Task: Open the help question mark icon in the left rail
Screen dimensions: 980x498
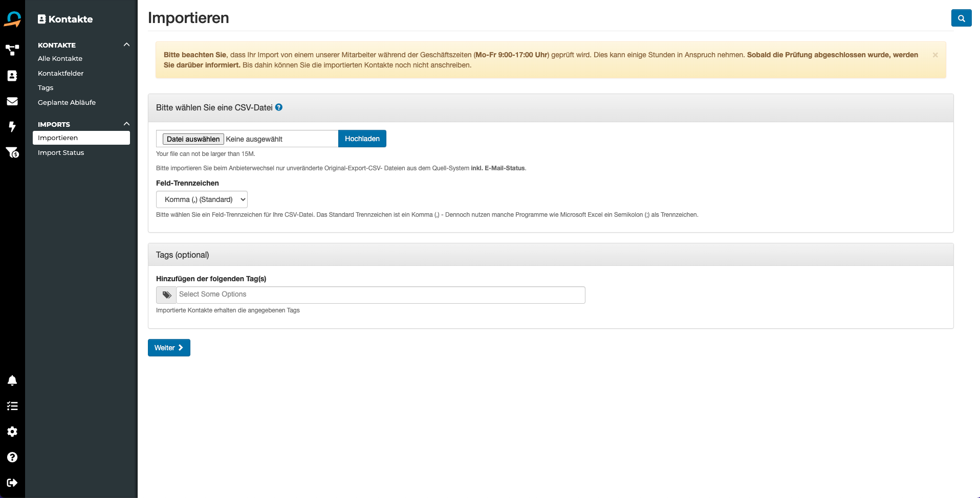Action: pyautogui.click(x=12, y=457)
